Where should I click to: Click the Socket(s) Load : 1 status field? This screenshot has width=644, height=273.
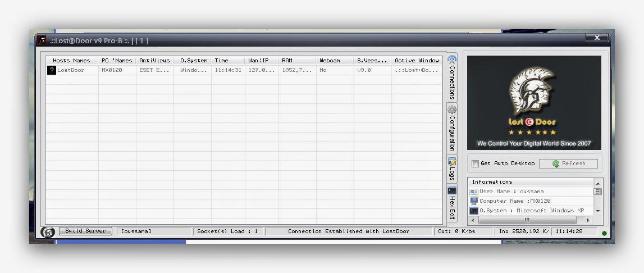[x=229, y=231]
